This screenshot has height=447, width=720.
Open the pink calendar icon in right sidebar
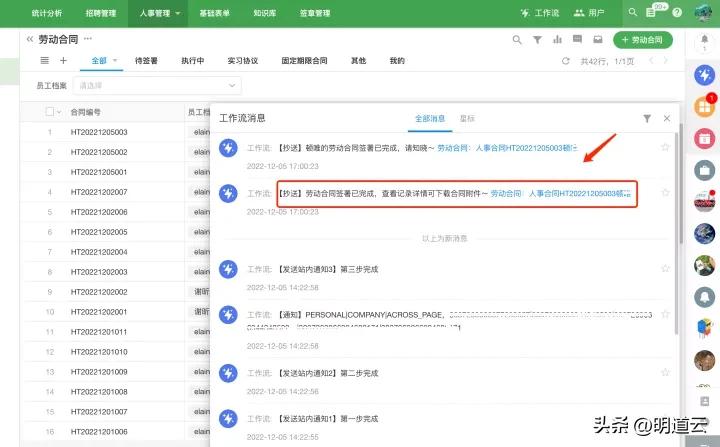(704, 138)
